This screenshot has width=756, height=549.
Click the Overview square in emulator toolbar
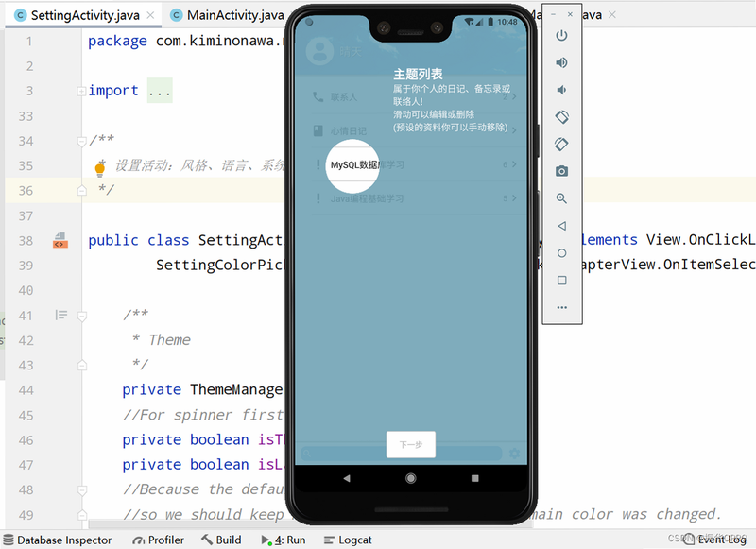tap(561, 281)
